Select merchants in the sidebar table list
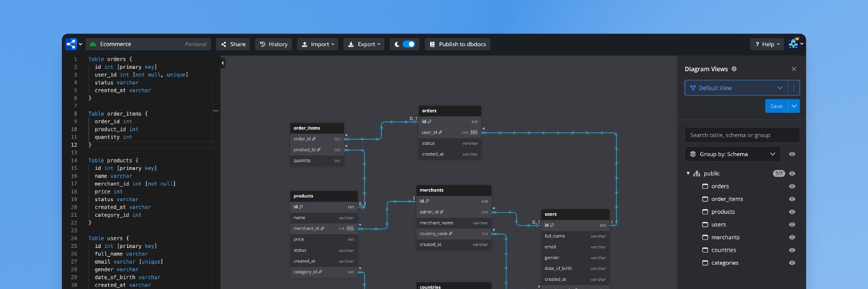This screenshot has width=868, height=289. coord(726,237)
